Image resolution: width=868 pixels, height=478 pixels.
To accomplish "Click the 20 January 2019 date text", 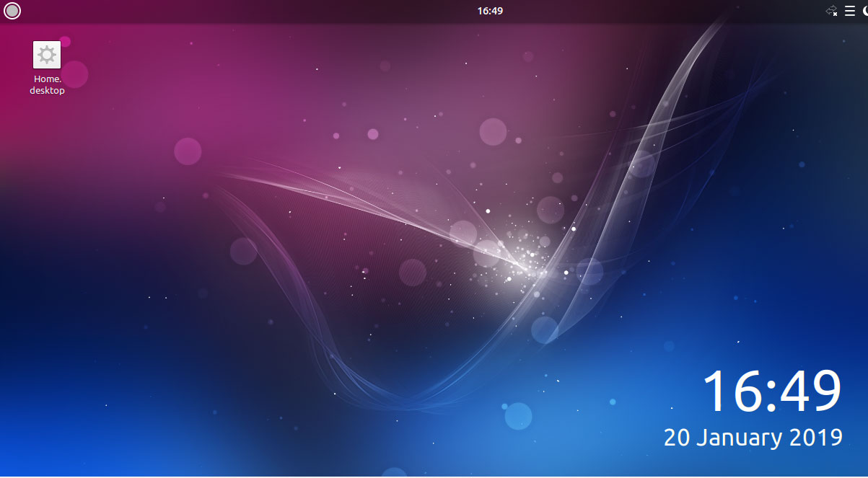I will (x=753, y=437).
